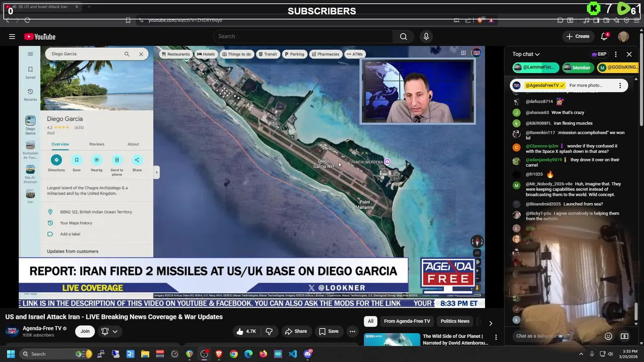644x362 pixels.
Task: Launch Google Chrome from the taskbar
Action: coord(233,354)
